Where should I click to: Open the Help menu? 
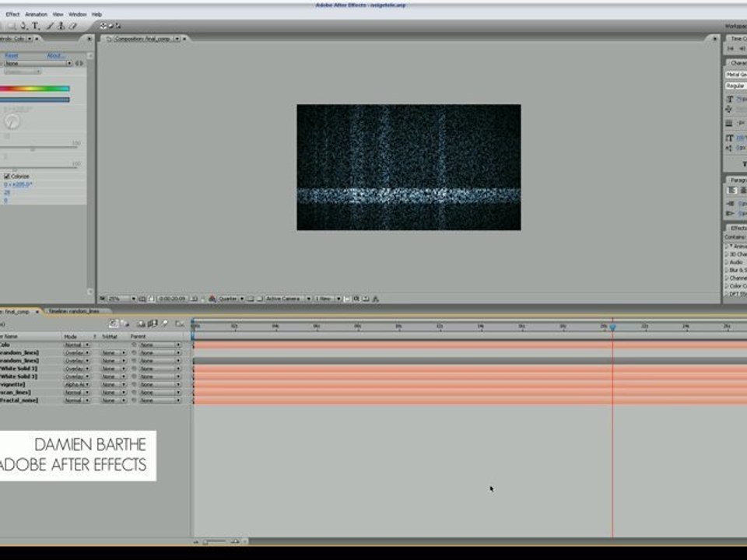click(96, 14)
